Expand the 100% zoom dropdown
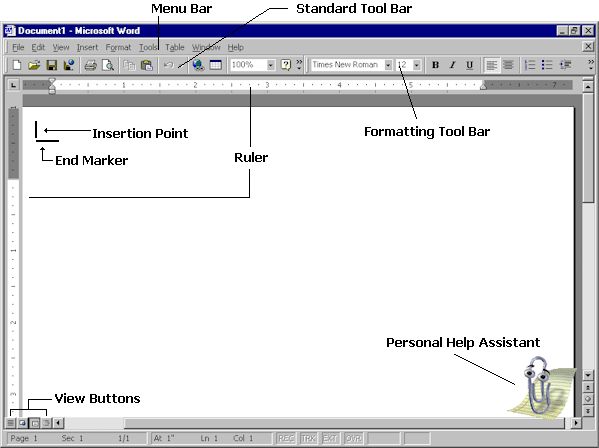This screenshot has width=599, height=448. 270,65
